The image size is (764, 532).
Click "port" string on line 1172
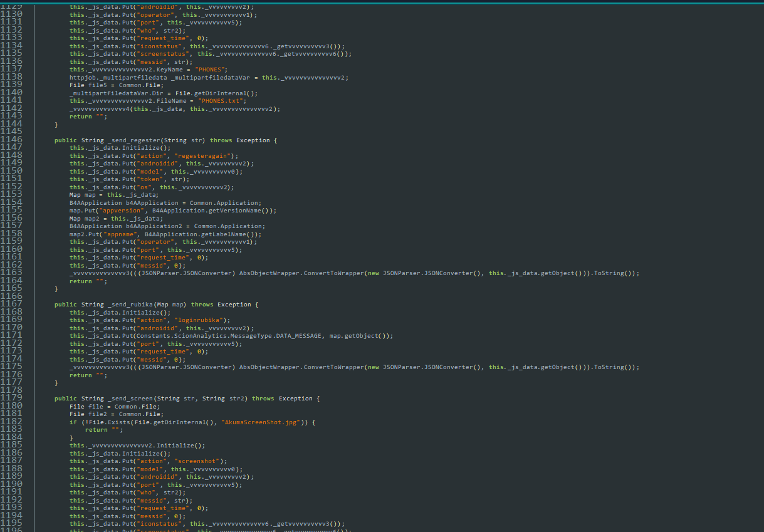pyautogui.click(x=148, y=344)
